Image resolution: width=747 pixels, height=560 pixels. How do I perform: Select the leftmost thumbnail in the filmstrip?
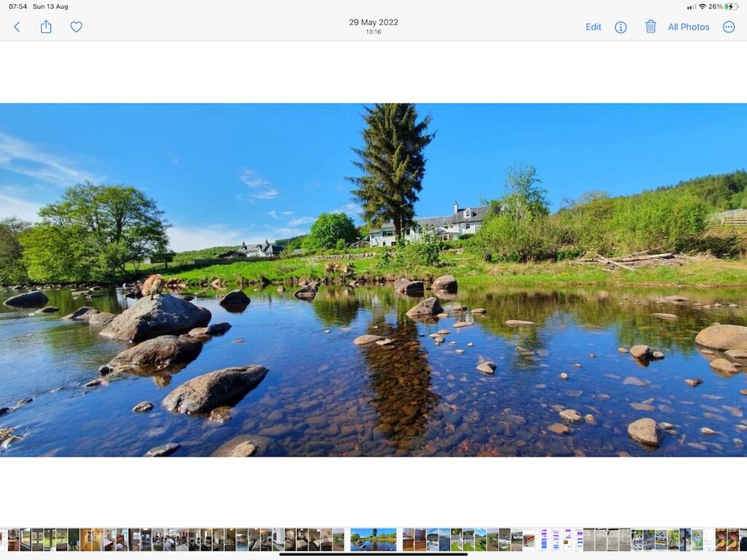pyautogui.click(x=3, y=540)
